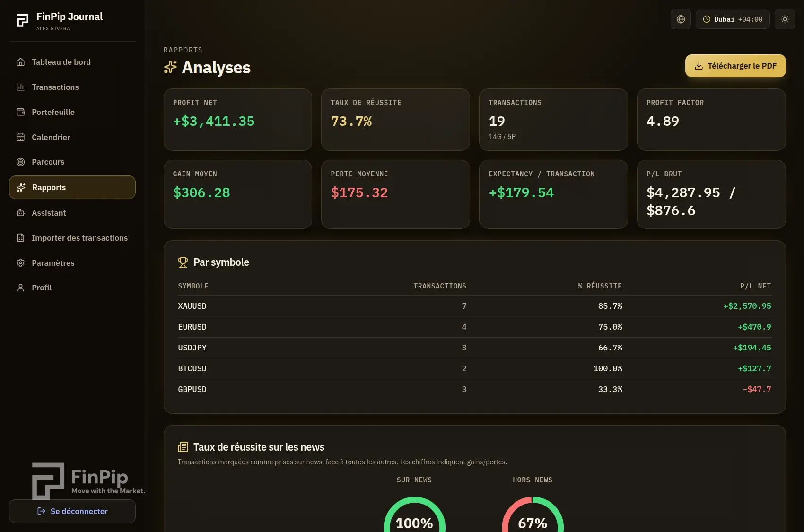Open the Portefeuille section

point(72,112)
